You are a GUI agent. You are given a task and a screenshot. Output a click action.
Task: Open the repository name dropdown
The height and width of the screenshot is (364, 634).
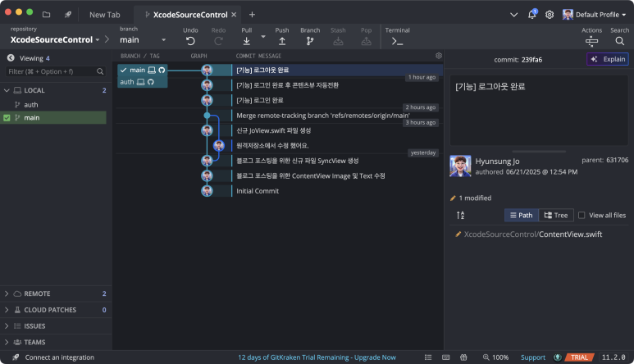55,39
